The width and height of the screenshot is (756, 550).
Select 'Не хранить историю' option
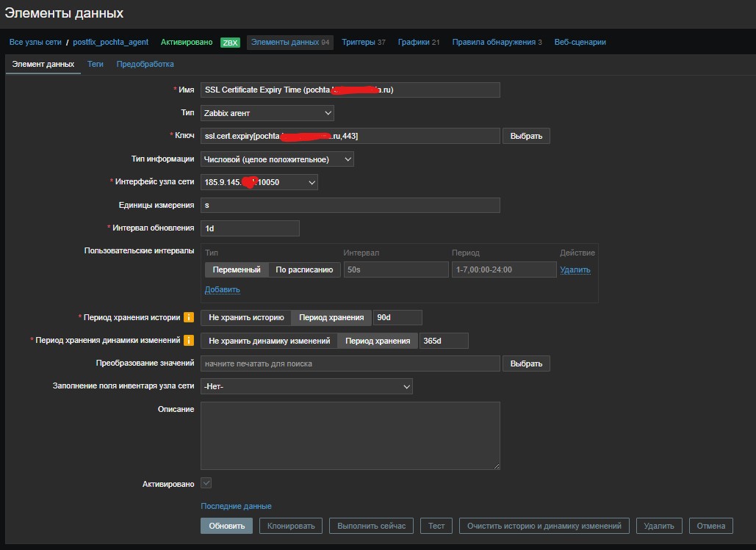point(246,318)
